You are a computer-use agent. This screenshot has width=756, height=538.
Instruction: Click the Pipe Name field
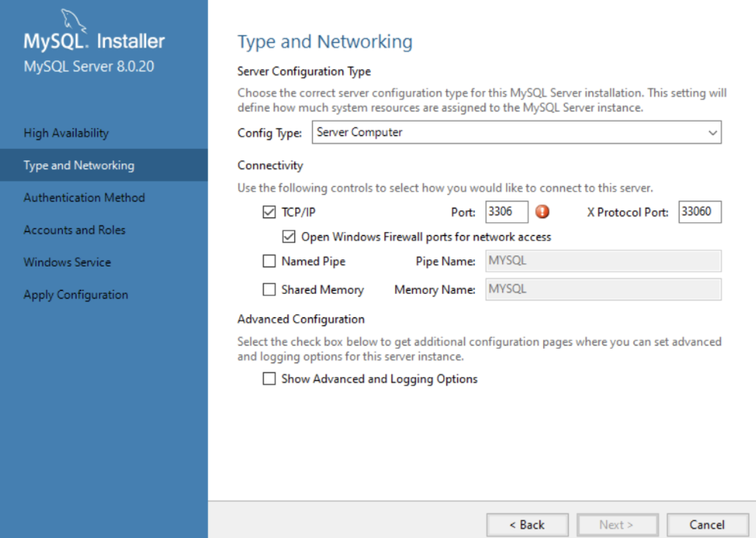click(604, 261)
